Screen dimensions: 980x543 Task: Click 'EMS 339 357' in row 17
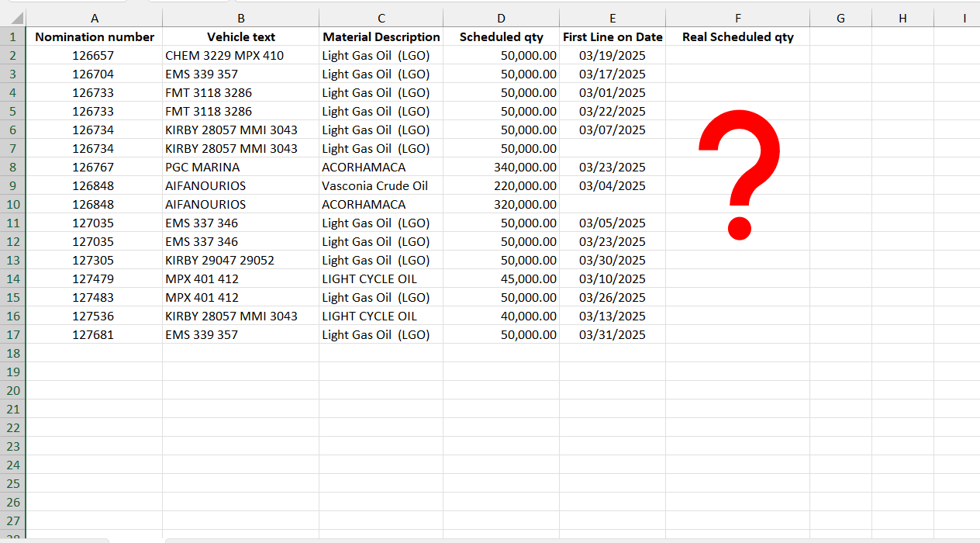pyautogui.click(x=241, y=334)
